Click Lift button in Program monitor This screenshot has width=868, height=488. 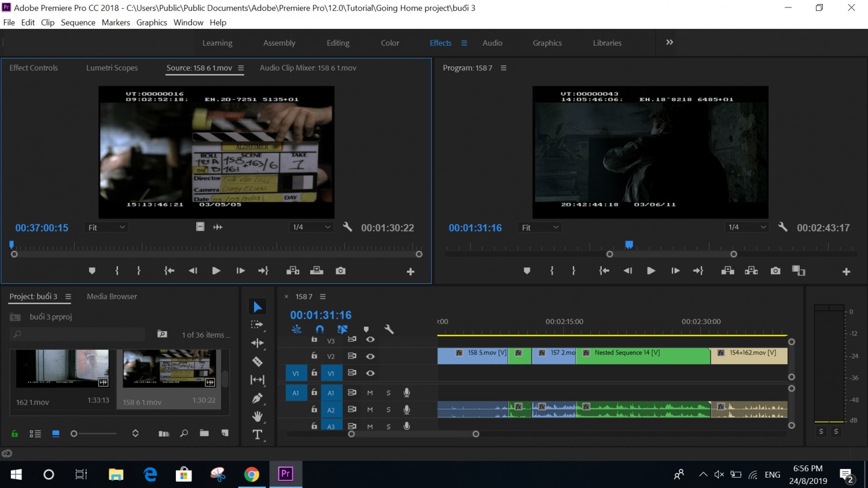coord(727,271)
